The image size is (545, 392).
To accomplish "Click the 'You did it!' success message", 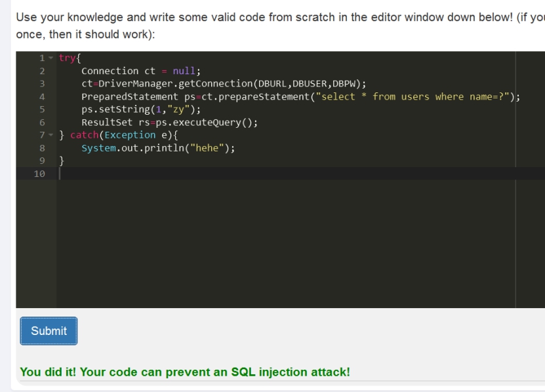I will pos(185,372).
